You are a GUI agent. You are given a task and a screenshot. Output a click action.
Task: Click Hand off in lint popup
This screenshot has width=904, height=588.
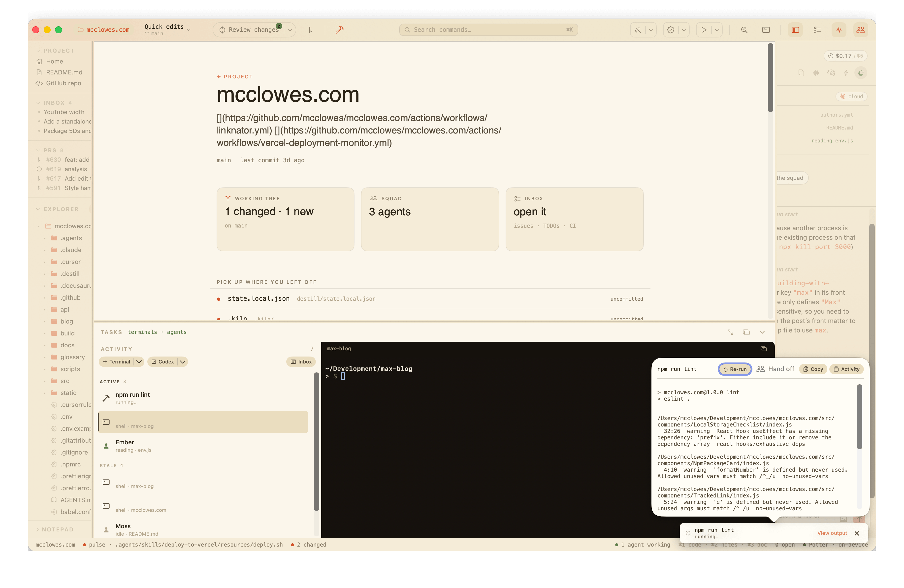[775, 369]
